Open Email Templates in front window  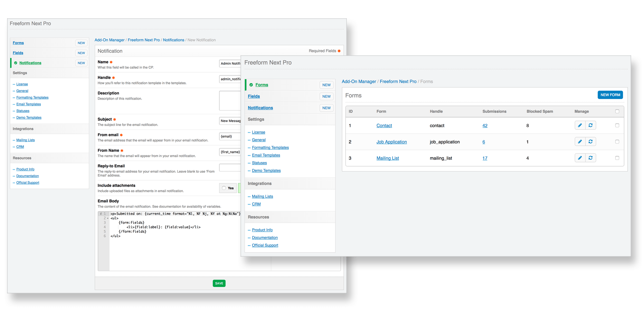(266, 155)
